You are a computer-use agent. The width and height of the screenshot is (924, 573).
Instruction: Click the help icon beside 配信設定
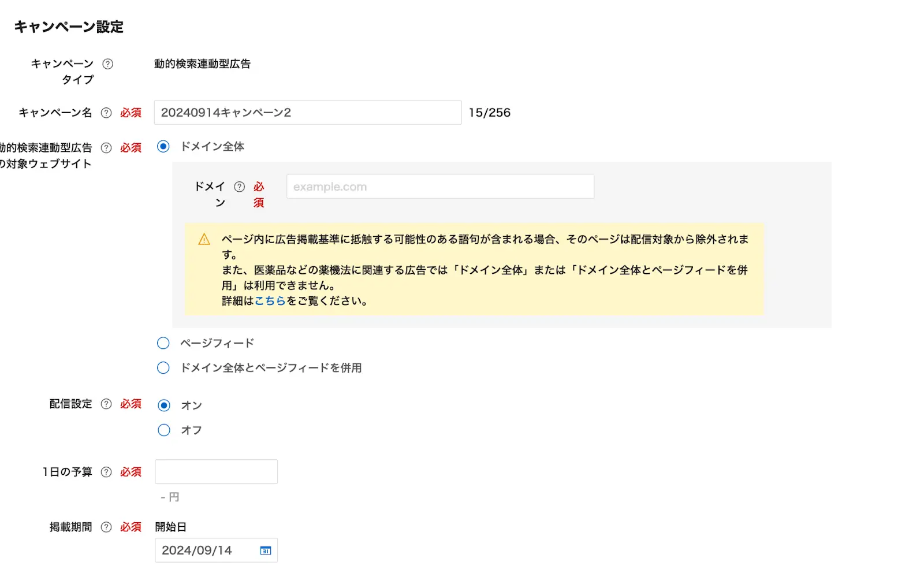tap(106, 404)
